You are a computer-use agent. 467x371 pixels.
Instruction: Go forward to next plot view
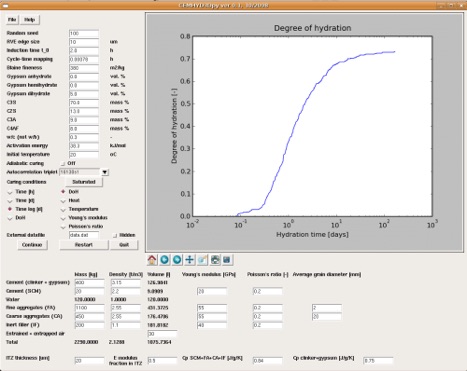coord(177,260)
